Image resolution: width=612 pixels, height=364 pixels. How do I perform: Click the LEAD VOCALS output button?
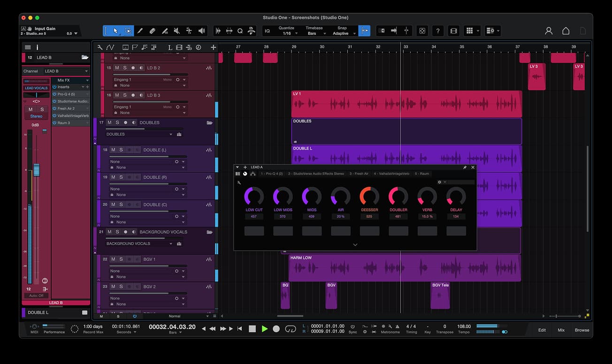36,88
